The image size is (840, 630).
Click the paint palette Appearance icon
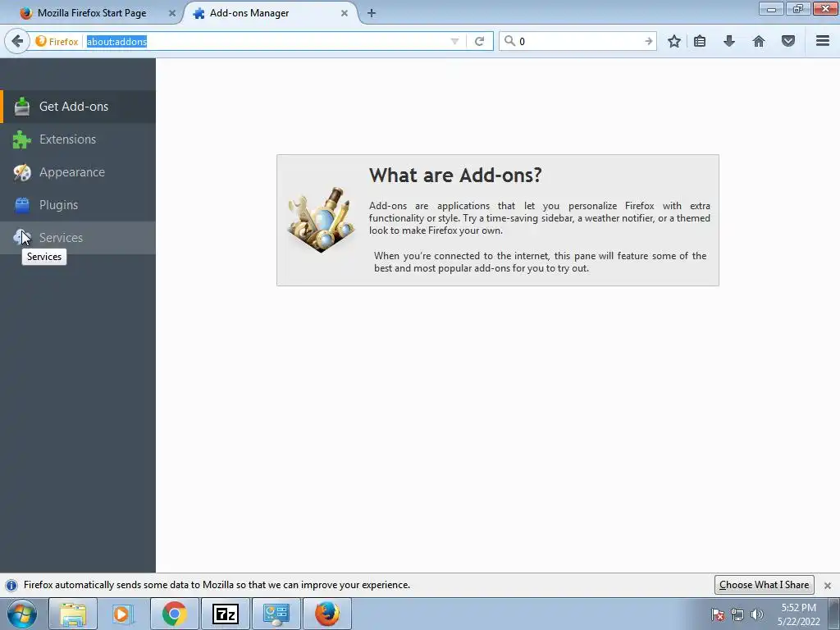click(22, 172)
